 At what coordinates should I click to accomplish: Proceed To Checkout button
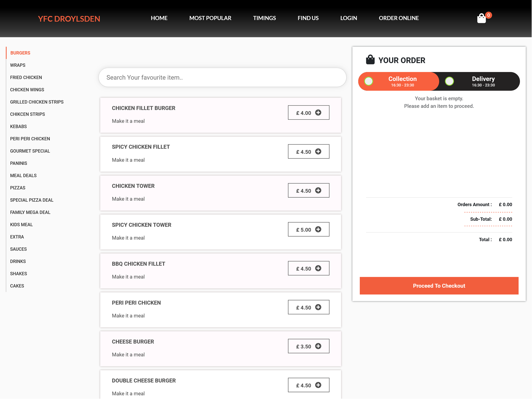(x=439, y=286)
